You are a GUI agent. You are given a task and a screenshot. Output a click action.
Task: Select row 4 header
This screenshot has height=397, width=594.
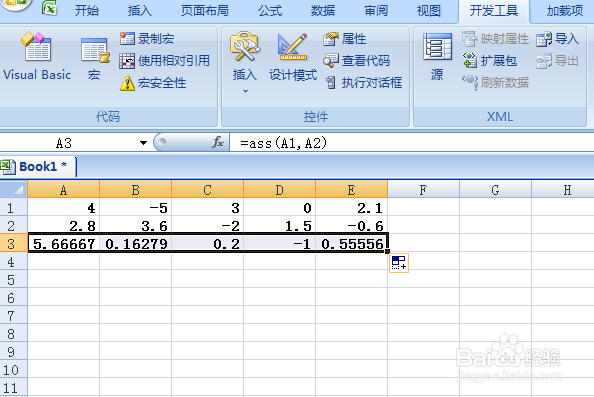pos(14,262)
